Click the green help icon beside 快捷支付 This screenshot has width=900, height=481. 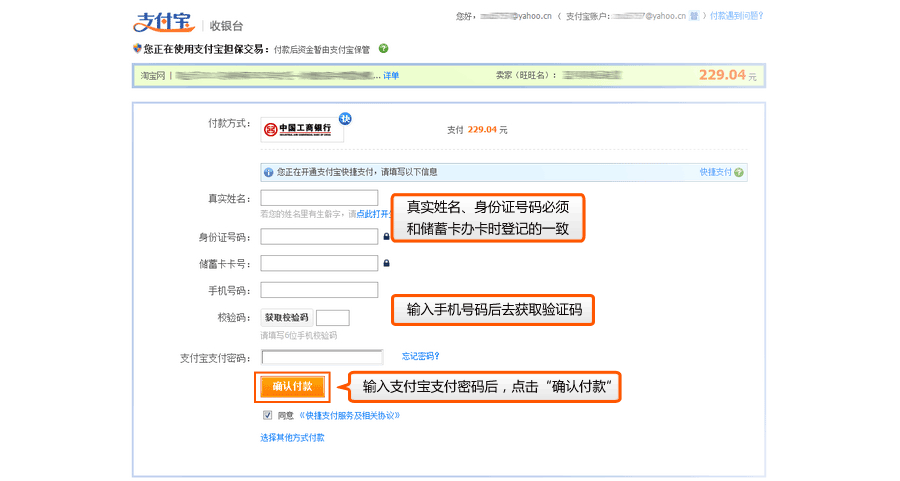739,172
